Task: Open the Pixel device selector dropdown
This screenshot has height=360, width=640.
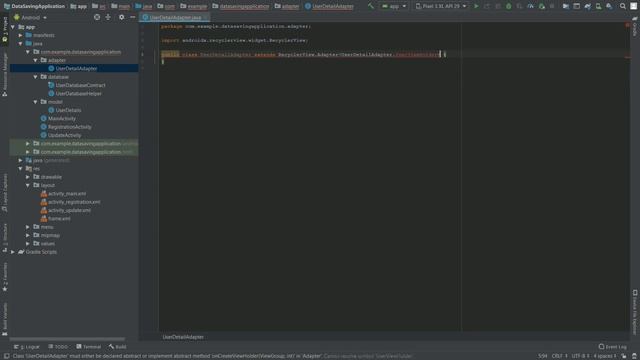Action: click(x=441, y=6)
